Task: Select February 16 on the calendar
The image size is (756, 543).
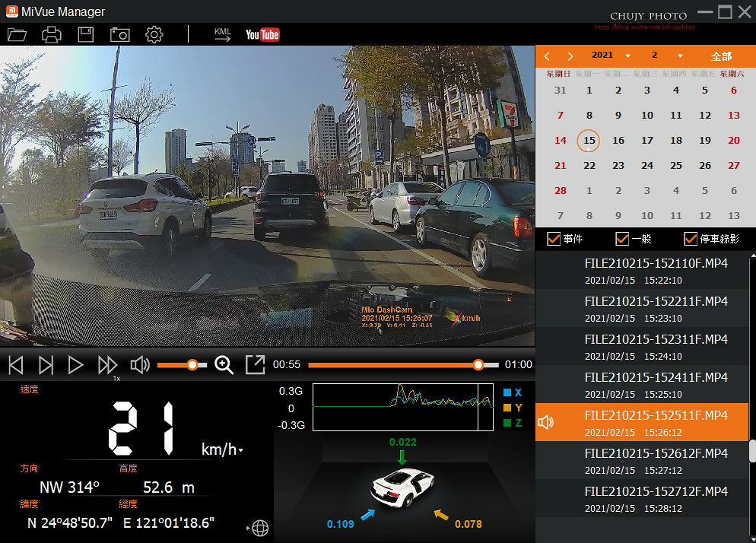Action: coord(618,141)
